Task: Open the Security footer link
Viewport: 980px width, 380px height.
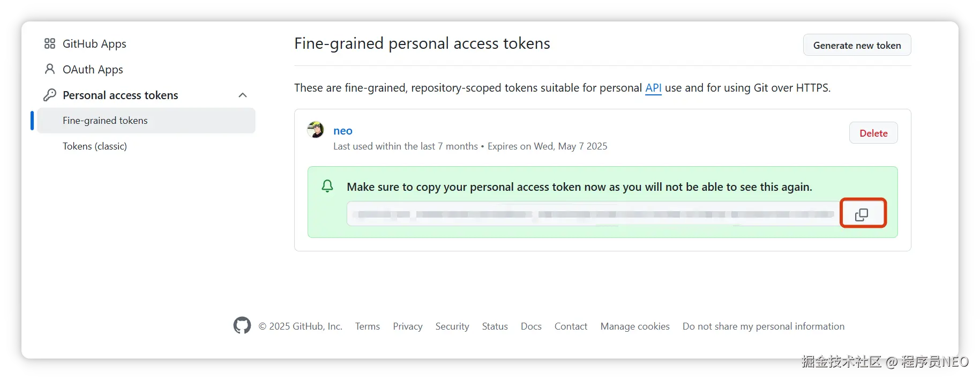Action: click(x=452, y=326)
